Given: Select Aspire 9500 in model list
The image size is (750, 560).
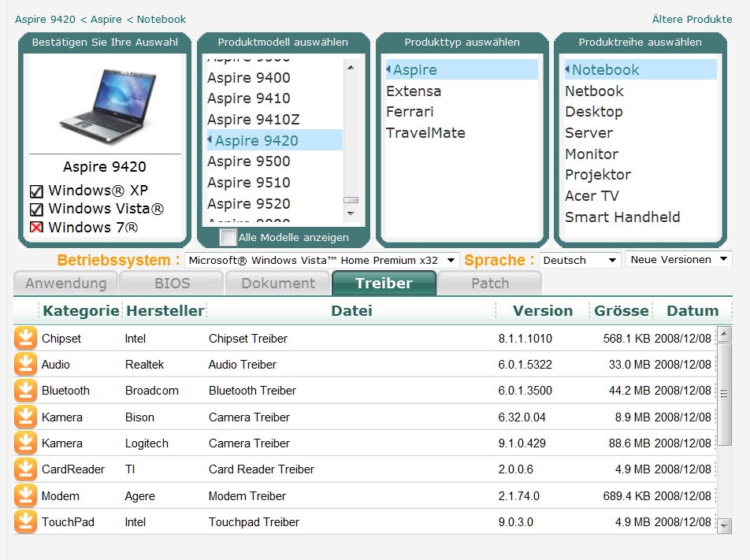Looking at the screenshot, I should point(249,161).
